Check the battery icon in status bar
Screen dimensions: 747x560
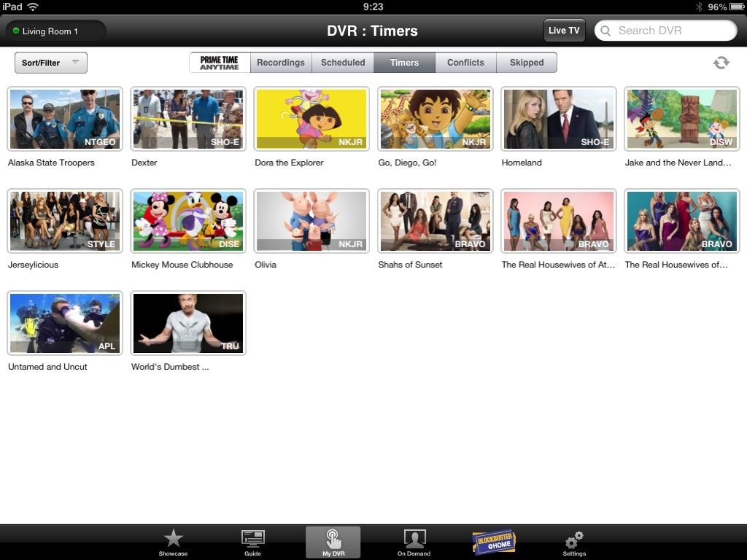click(x=737, y=7)
